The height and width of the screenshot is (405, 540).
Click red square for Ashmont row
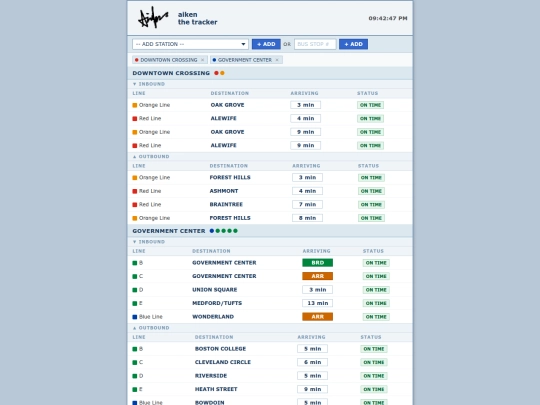pyautogui.click(x=135, y=191)
